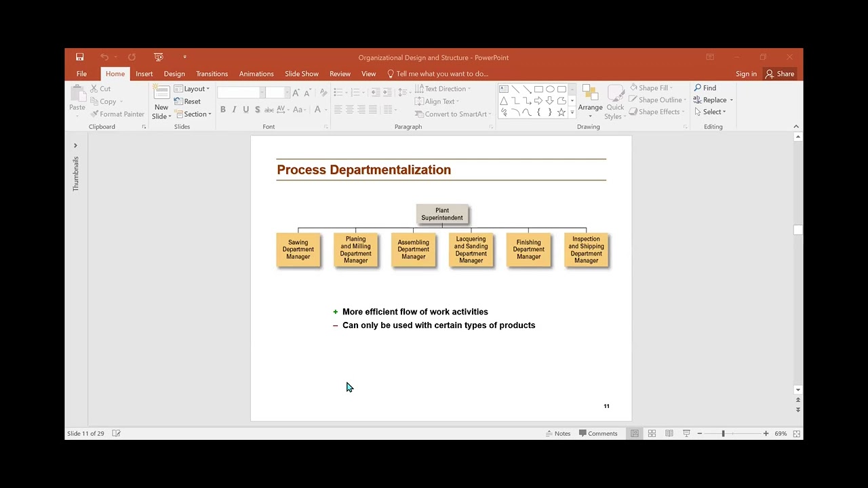868x488 pixels.
Task: Toggle Center alignment button
Action: point(349,110)
